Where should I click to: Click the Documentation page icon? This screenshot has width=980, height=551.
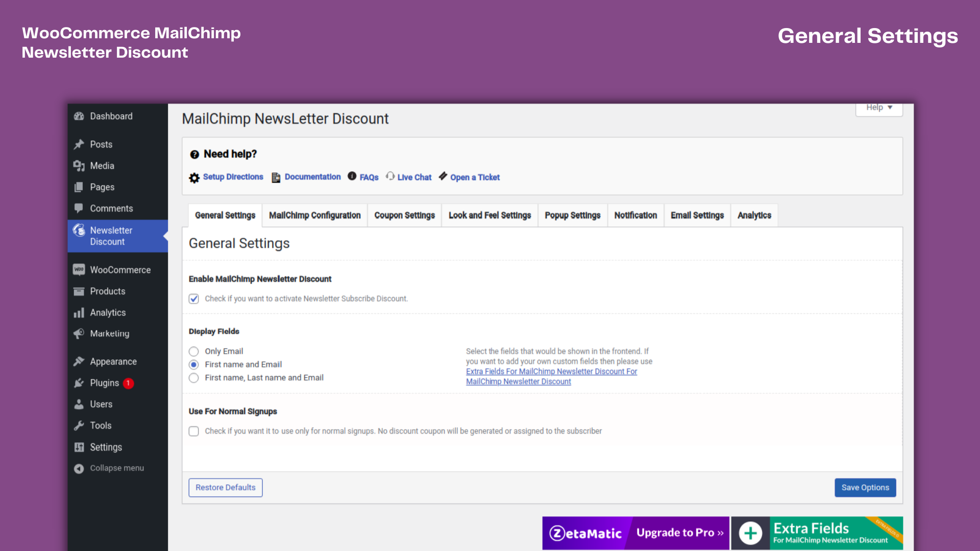click(276, 178)
